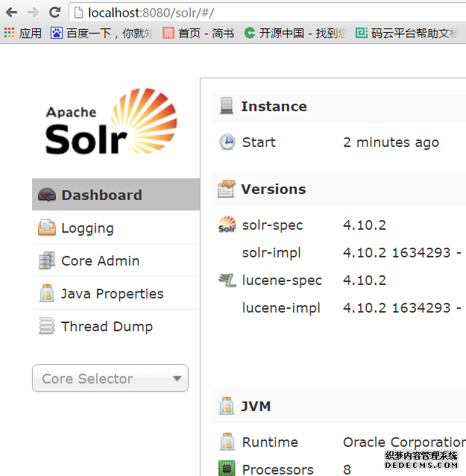466x476 pixels.
Task: Open the Dashboard menu item
Action: 101,195
